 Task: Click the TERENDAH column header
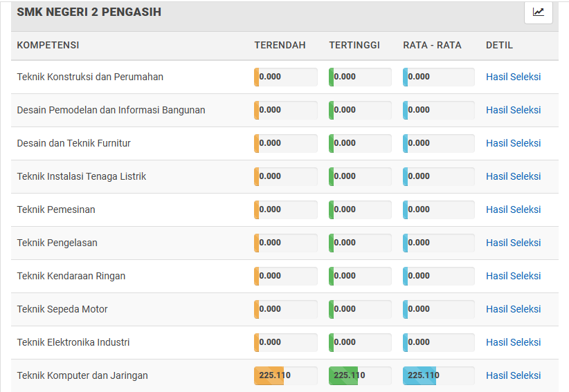point(280,45)
